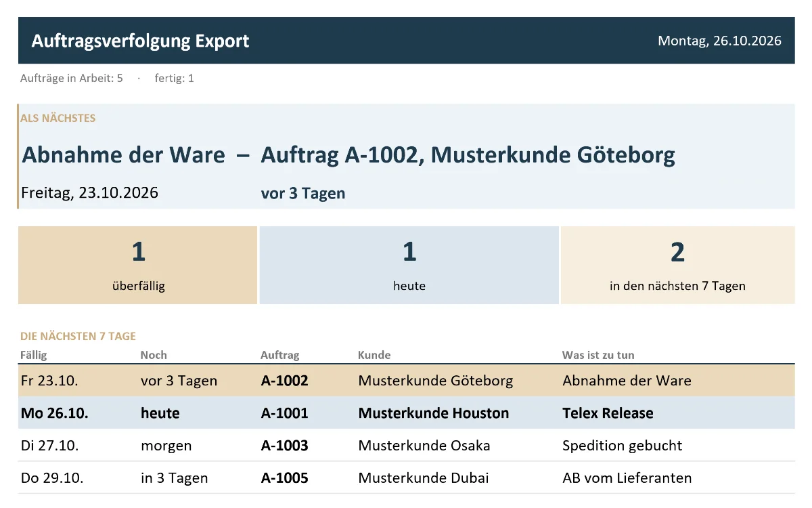Click the 'Kunde' column header
This screenshot has width=812, height=508.
(374, 355)
